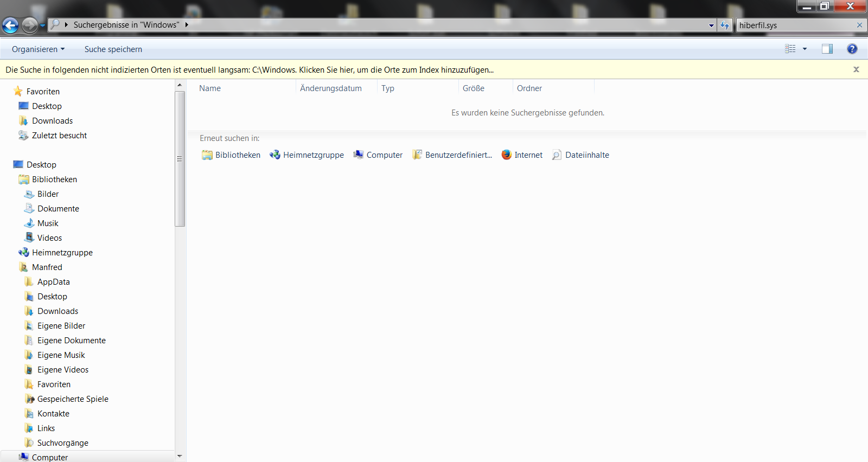Click the navigation pane scroll up arrow
Viewport: 868px width, 462px height.
tap(180, 85)
